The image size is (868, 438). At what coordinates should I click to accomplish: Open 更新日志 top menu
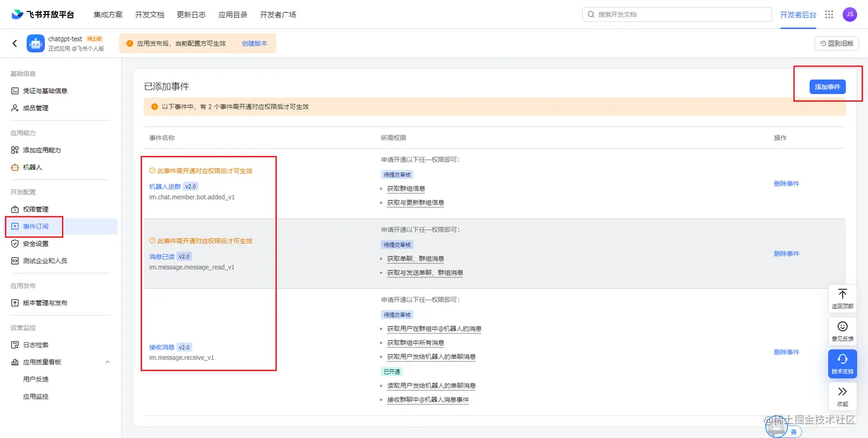tap(191, 14)
